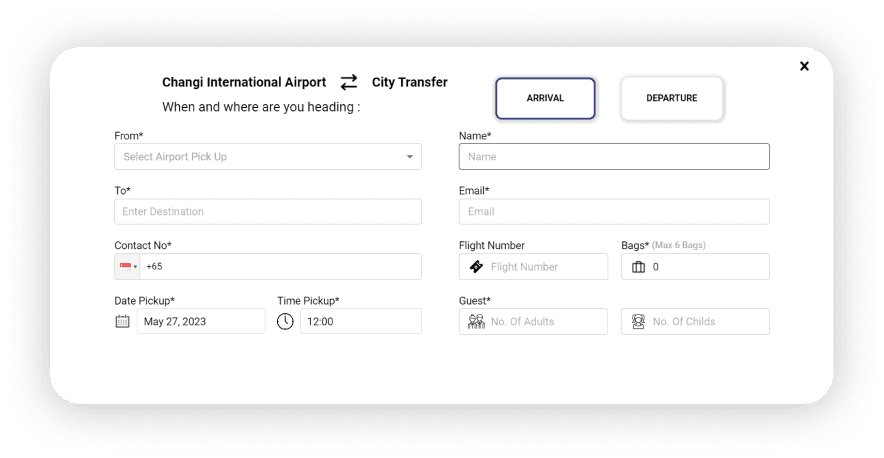Click the swap arrows between Airport and City Transfer
Screen dimensions: 884x458
[x=349, y=82]
